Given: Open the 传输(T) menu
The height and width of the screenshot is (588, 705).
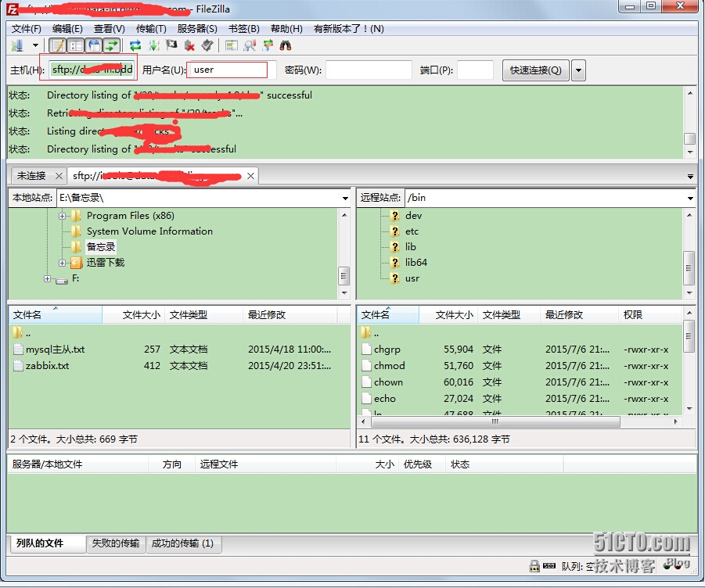Looking at the screenshot, I should point(151,29).
